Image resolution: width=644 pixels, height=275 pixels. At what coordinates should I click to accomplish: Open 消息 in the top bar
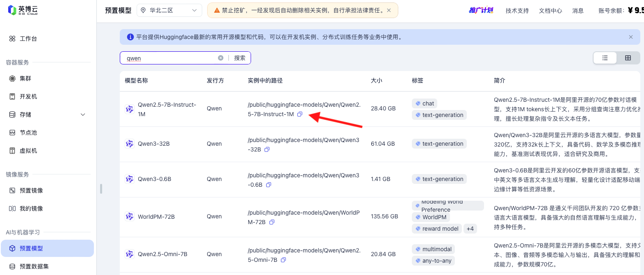point(578,11)
